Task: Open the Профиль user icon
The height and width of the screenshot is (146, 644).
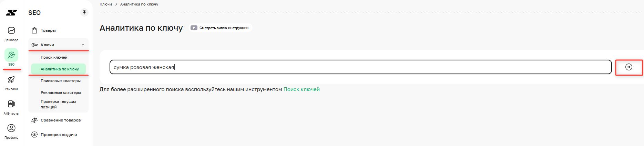Action: click(11, 128)
